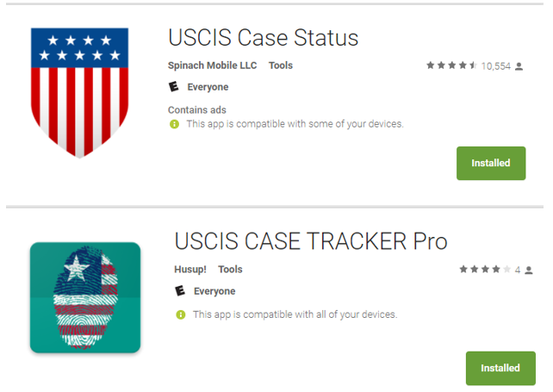Open the USCIS Case Status title
Image resolution: width=553 pixels, height=392 pixels.
pos(263,37)
